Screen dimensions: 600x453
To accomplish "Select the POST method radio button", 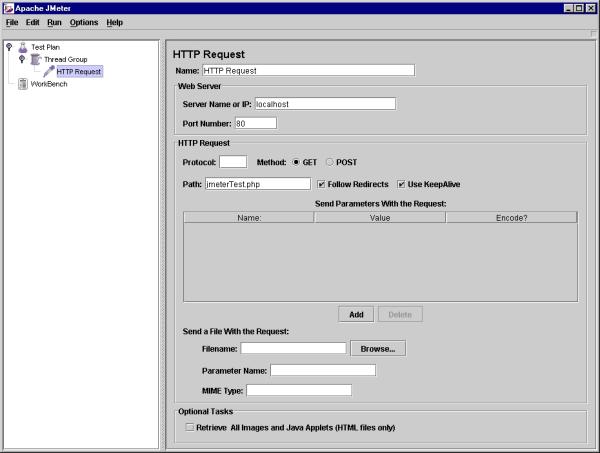I will (329, 162).
